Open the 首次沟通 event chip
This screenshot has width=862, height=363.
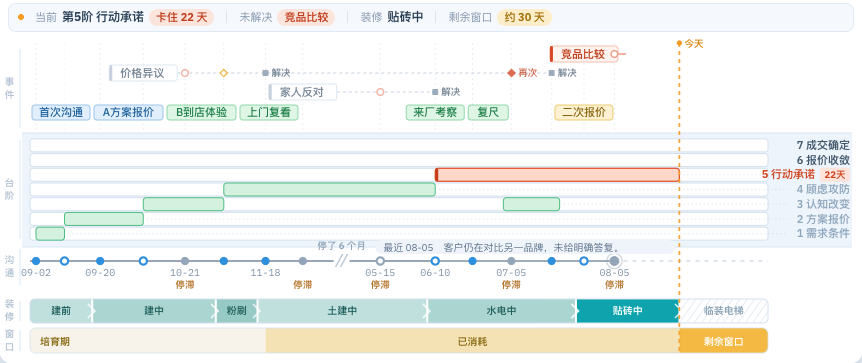(x=61, y=112)
